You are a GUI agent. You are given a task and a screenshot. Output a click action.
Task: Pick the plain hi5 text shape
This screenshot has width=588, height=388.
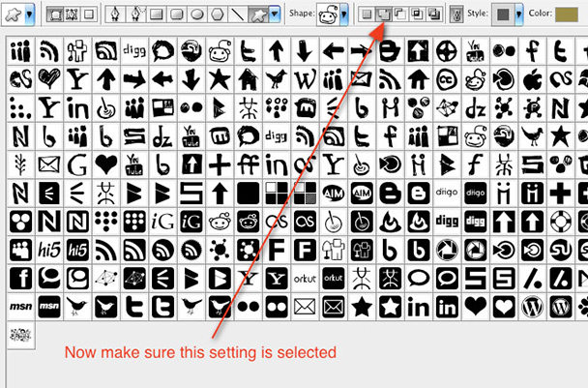(x=49, y=250)
